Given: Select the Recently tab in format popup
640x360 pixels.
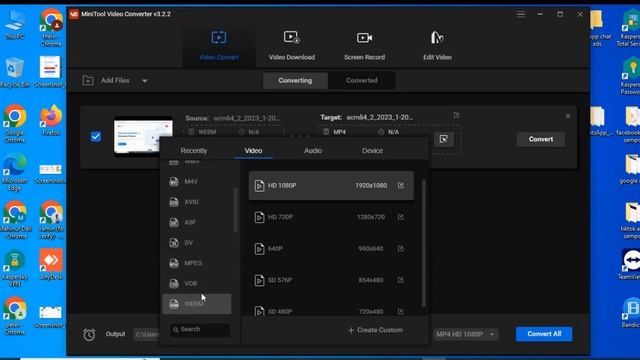Looking at the screenshot, I should [194, 151].
